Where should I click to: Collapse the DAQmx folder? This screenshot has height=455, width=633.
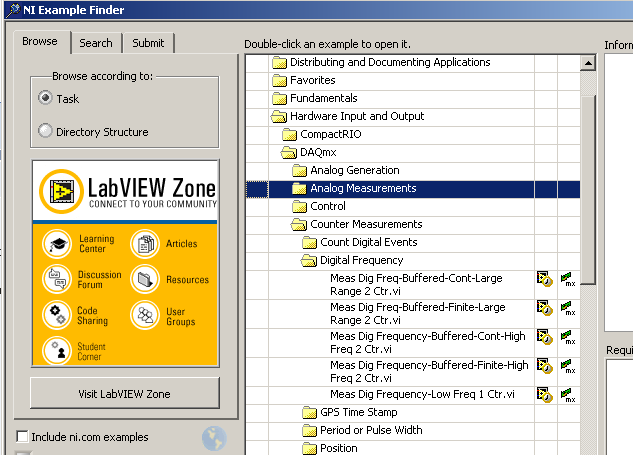pyautogui.click(x=289, y=153)
